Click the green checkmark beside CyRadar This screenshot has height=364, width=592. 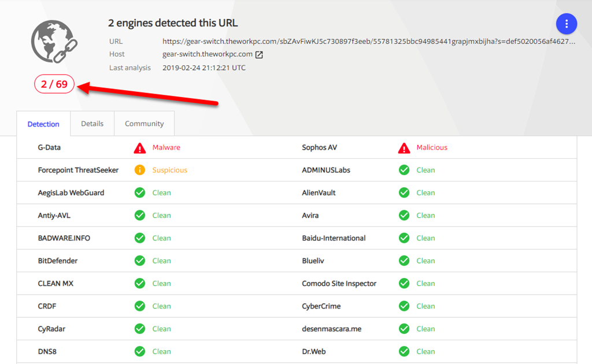tap(140, 329)
